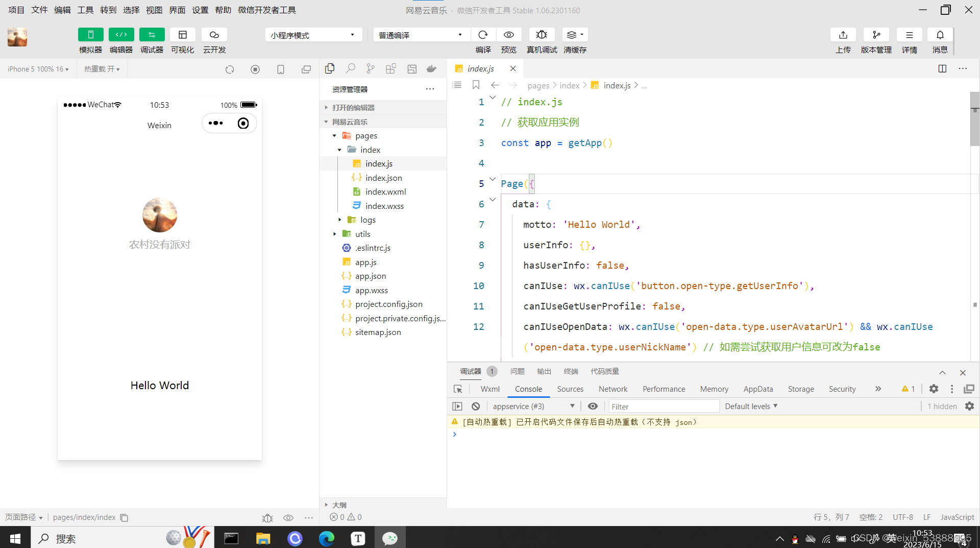Click the clear console icon
This screenshot has height=548, width=980.
click(476, 407)
